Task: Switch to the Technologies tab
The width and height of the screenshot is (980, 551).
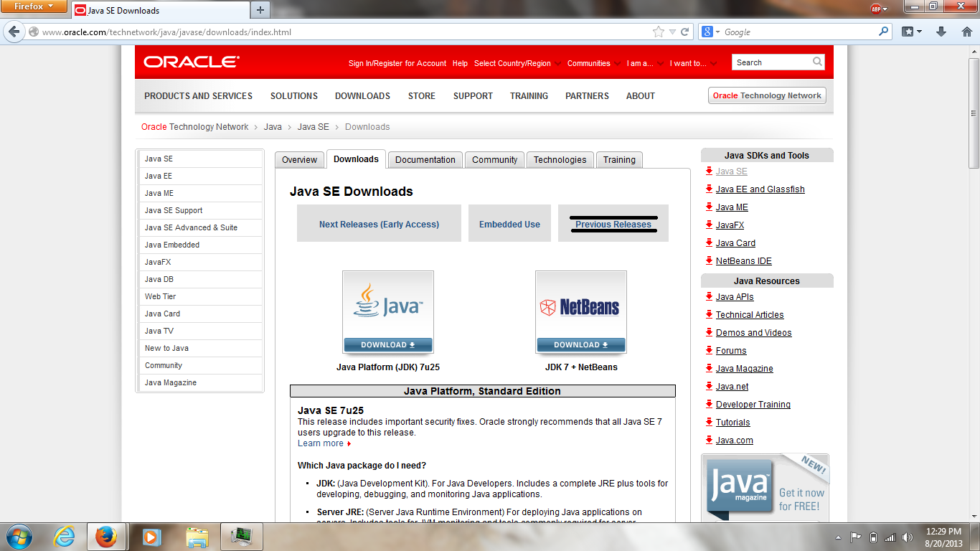Action: tap(560, 159)
